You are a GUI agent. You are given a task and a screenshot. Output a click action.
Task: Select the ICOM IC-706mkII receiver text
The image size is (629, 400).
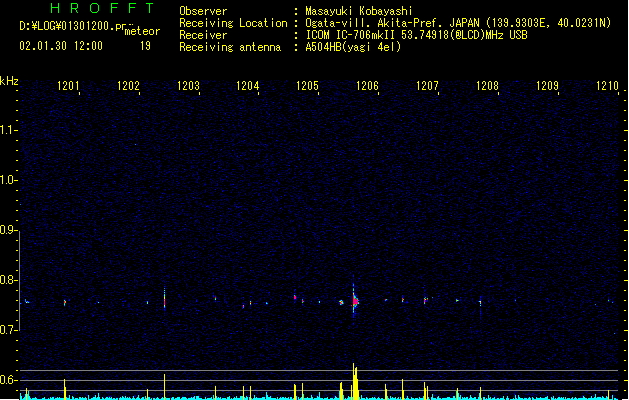[x=416, y=35]
